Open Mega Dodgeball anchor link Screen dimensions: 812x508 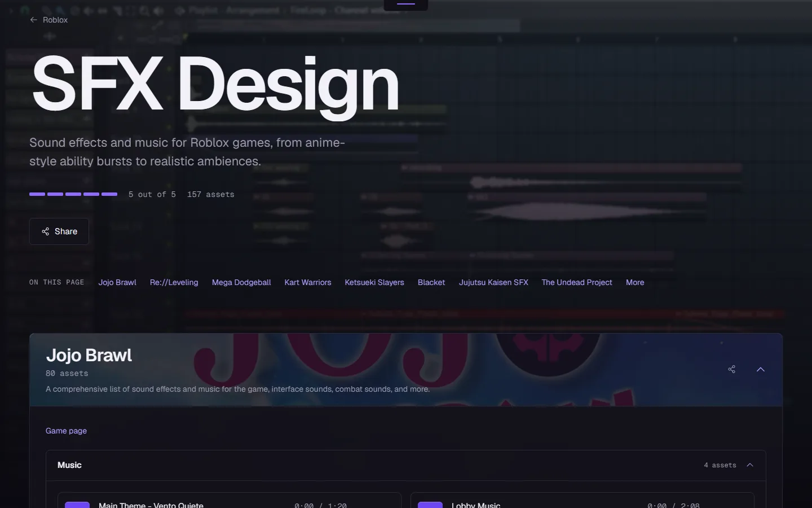coord(241,282)
